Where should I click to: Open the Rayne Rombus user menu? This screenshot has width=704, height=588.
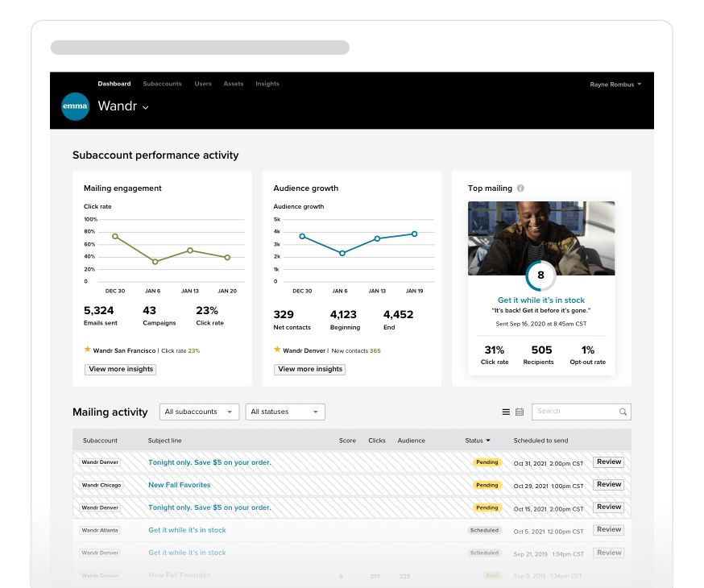pos(615,84)
